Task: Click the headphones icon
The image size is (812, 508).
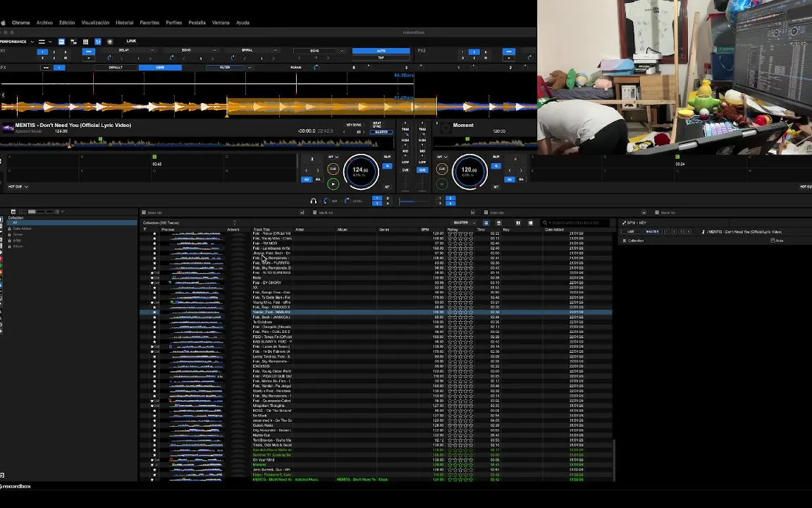Action: tap(313, 200)
